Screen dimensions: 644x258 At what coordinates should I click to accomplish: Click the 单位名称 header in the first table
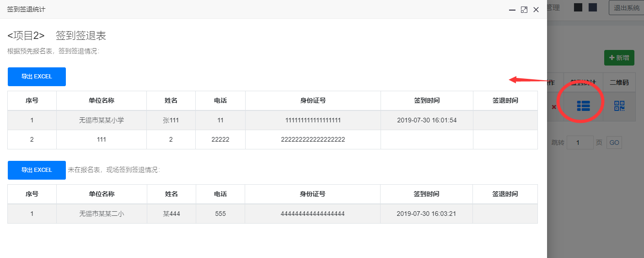[102, 101]
